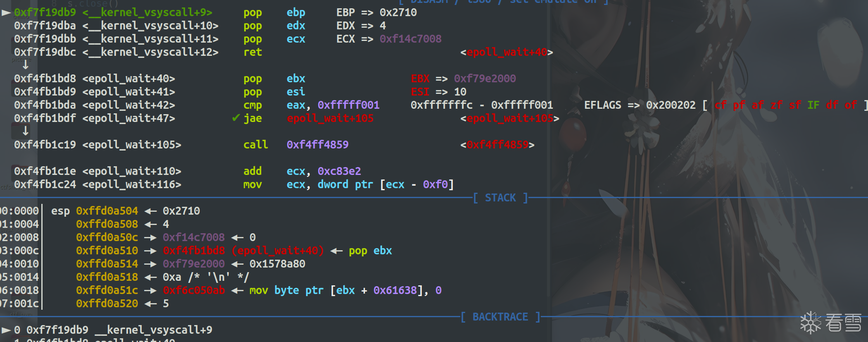Image resolution: width=868 pixels, height=342 pixels.
Task: Click the down arrow below __kernel_vsyscall+12
Action: [x=26, y=65]
